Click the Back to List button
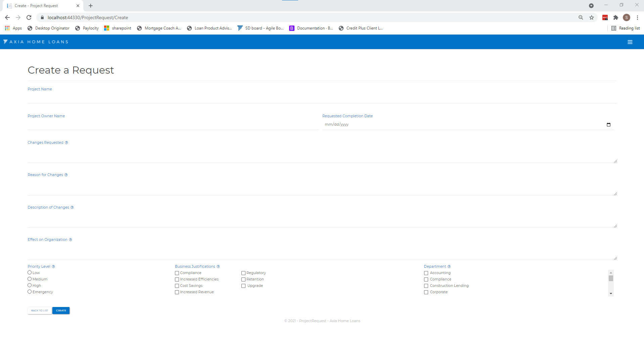 [39, 310]
